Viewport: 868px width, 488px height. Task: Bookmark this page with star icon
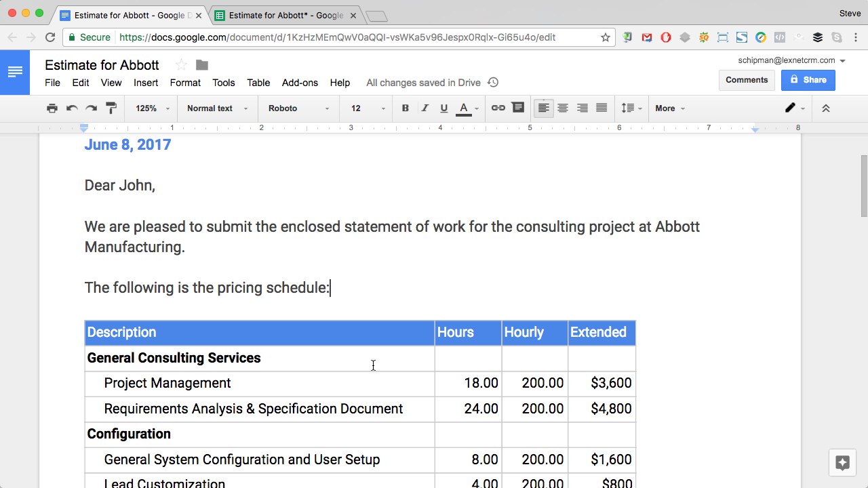pos(606,37)
